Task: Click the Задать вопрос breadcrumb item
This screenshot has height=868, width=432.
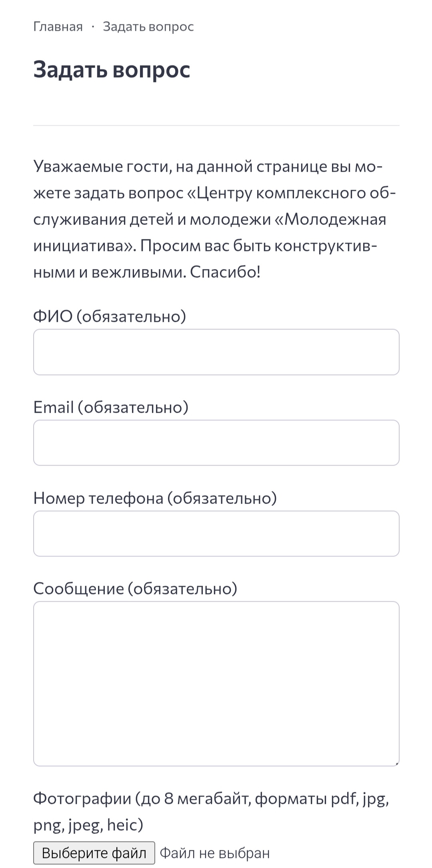Action: click(148, 27)
